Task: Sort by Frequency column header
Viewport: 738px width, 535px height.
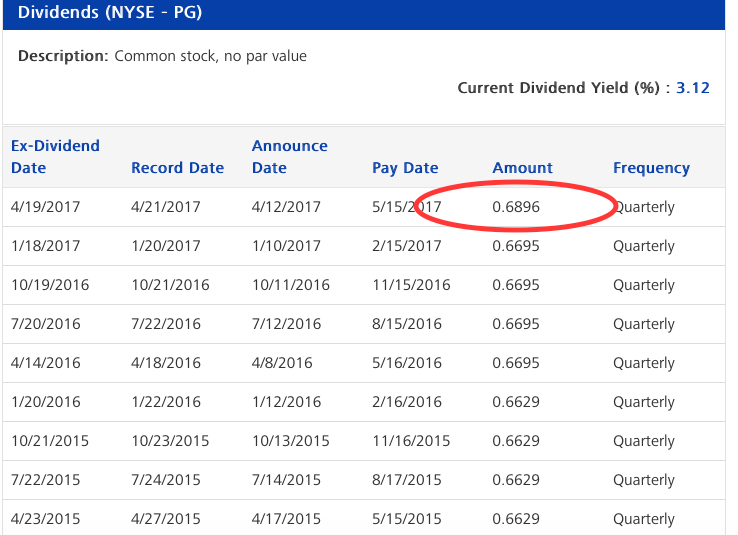Action: click(x=651, y=168)
